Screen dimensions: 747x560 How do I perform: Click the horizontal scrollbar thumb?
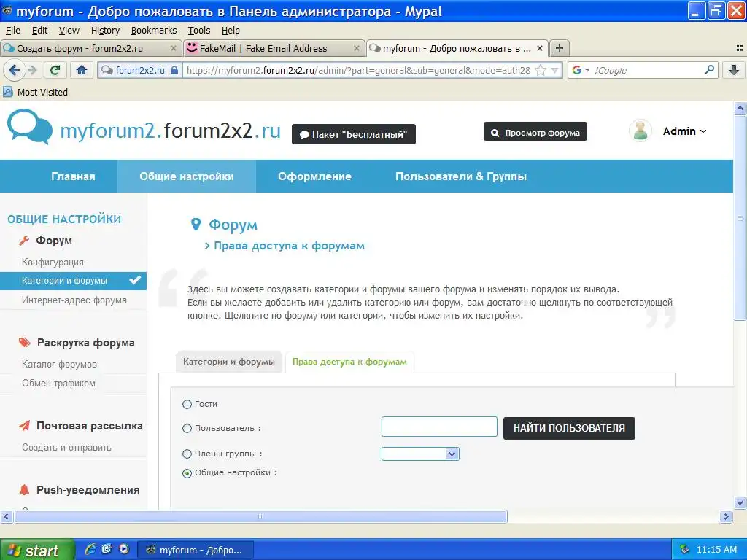pyautogui.click(x=260, y=517)
